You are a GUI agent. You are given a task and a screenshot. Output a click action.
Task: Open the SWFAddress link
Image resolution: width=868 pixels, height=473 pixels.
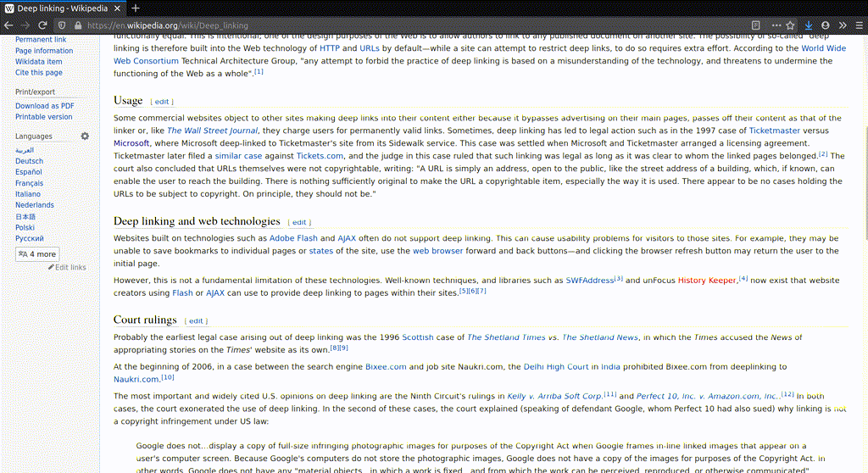coord(590,281)
